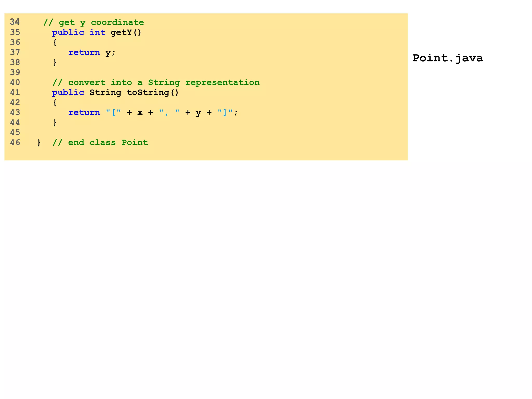Image resolution: width=532 pixels, height=399 pixels.
Task: Click the ", " string literal on line 43
Action: 169,112
